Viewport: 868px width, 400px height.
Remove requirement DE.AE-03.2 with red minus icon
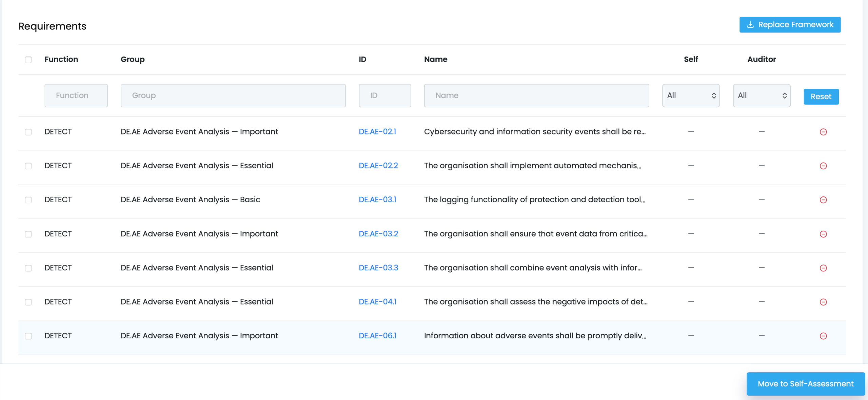(x=823, y=234)
